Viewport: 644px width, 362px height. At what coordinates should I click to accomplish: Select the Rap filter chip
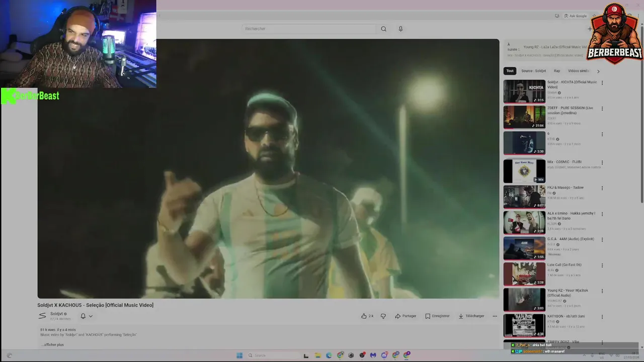pos(557,71)
